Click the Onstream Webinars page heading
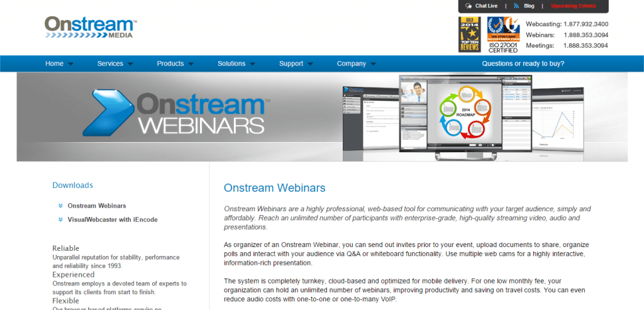The width and height of the screenshot is (644, 310). pyautogui.click(x=274, y=188)
